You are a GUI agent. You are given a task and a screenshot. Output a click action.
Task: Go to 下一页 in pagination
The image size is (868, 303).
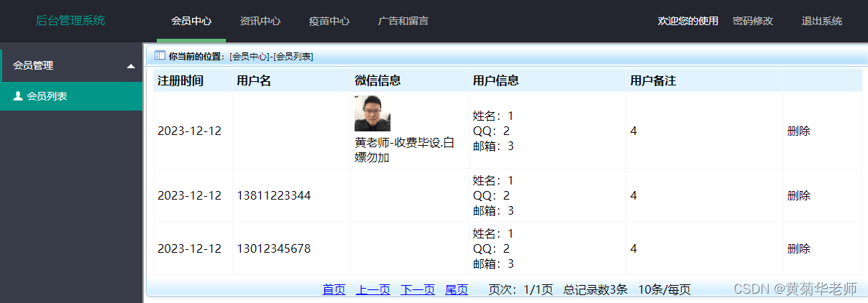point(418,289)
